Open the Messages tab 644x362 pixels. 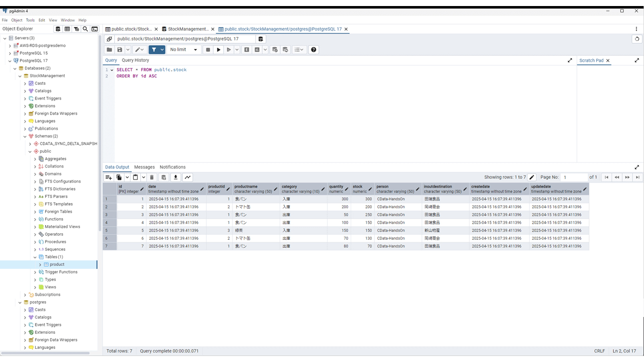(144, 167)
